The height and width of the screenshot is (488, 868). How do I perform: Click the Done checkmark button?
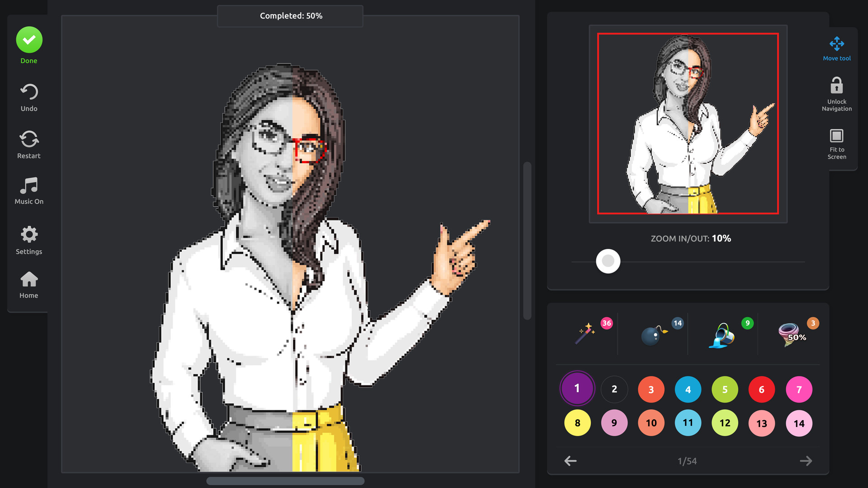pyautogui.click(x=28, y=39)
